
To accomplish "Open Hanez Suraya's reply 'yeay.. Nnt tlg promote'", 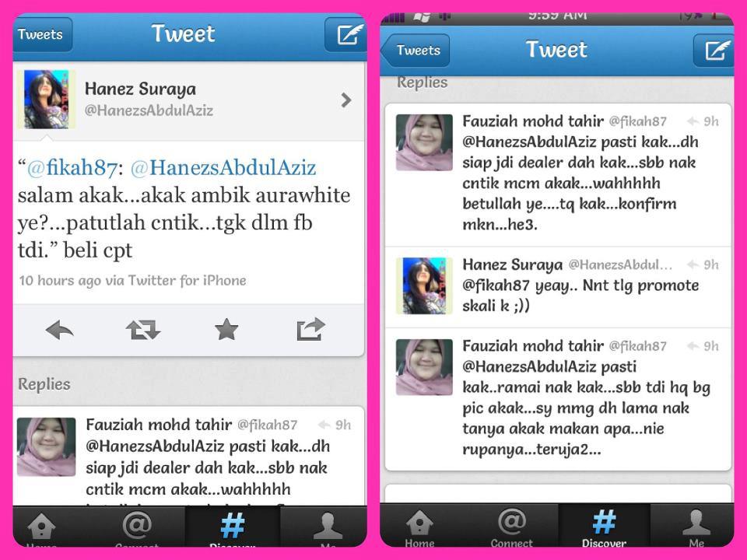I will pos(558,287).
